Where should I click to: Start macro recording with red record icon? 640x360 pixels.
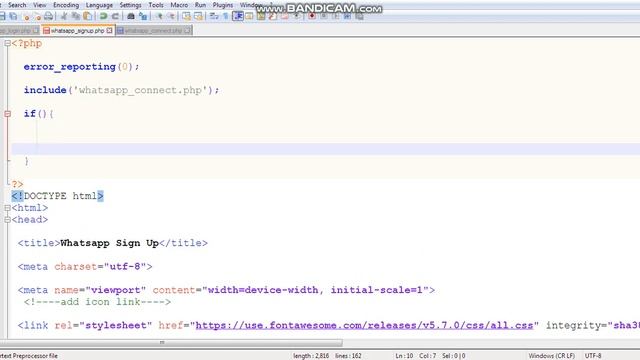pos(312,16)
